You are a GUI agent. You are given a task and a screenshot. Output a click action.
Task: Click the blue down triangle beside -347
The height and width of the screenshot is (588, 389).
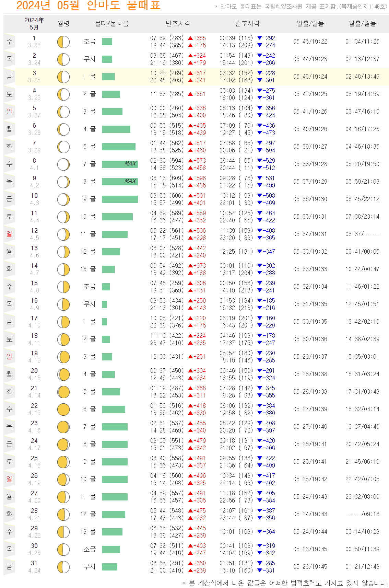point(260,252)
